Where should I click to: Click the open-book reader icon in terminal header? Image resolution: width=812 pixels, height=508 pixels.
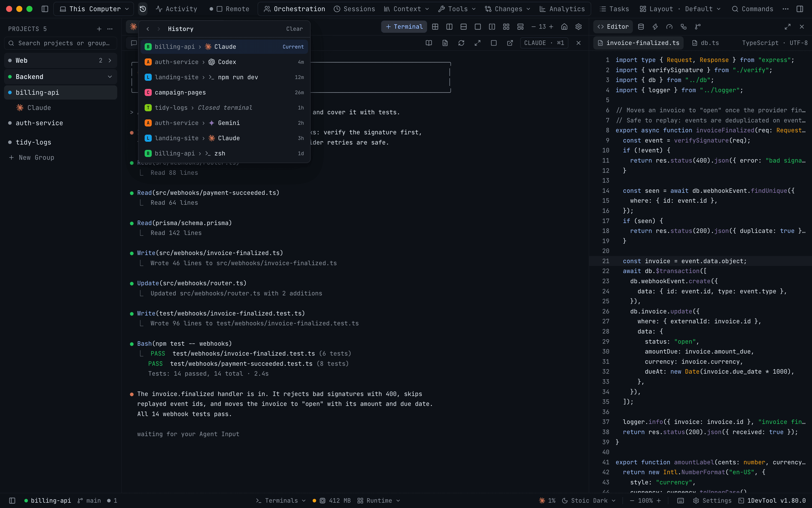click(x=429, y=43)
